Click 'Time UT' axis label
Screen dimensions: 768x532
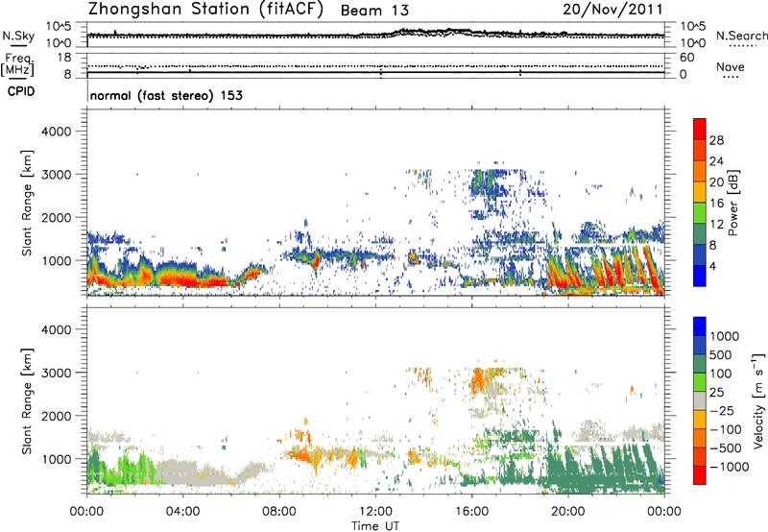375,526
